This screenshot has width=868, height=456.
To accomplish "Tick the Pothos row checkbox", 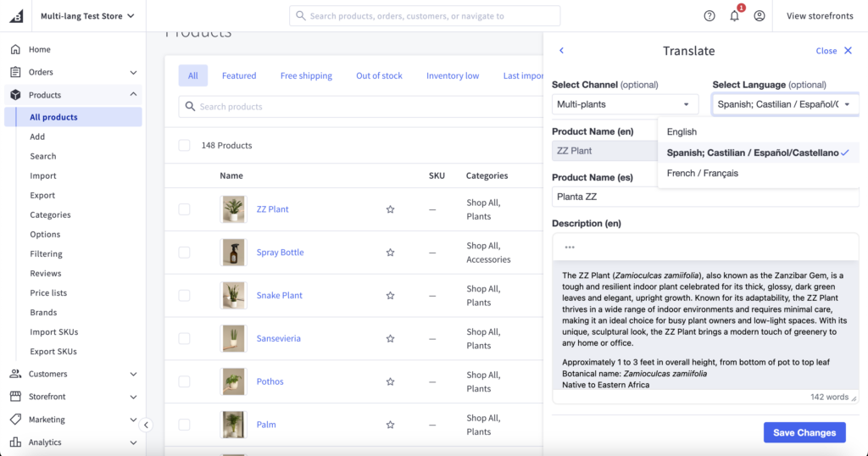I will click(x=184, y=381).
